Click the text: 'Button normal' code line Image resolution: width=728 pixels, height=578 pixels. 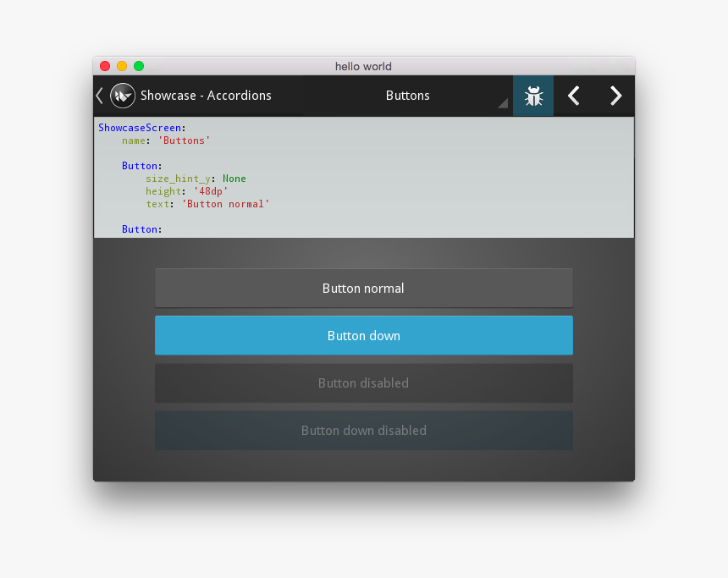207,204
